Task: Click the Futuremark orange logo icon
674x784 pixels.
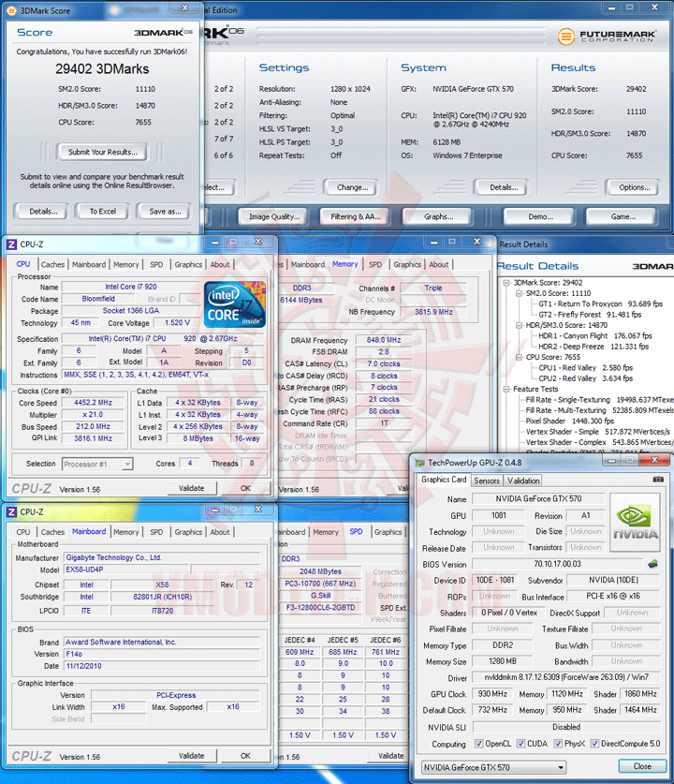Action: tap(565, 37)
